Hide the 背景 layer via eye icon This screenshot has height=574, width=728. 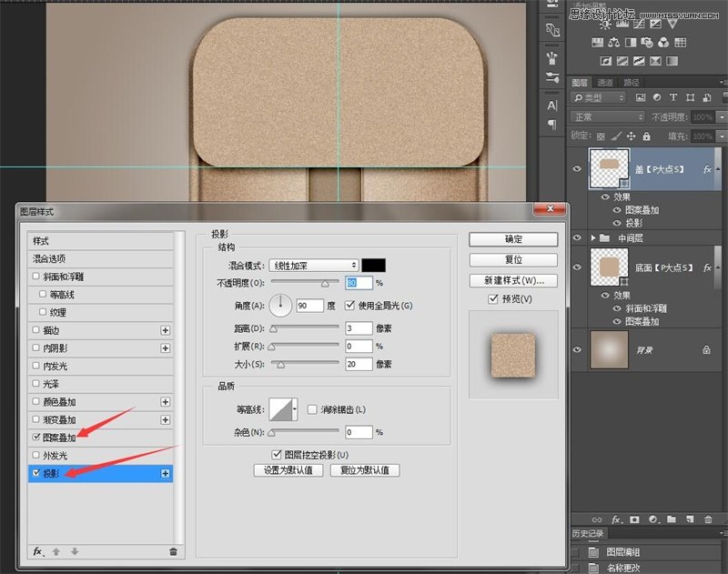click(577, 349)
